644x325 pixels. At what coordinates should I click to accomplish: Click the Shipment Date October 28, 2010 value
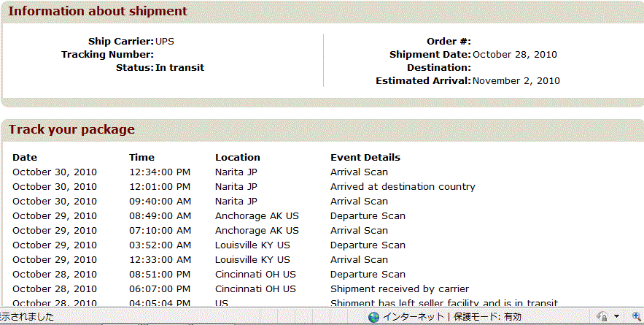tap(515, 55)
